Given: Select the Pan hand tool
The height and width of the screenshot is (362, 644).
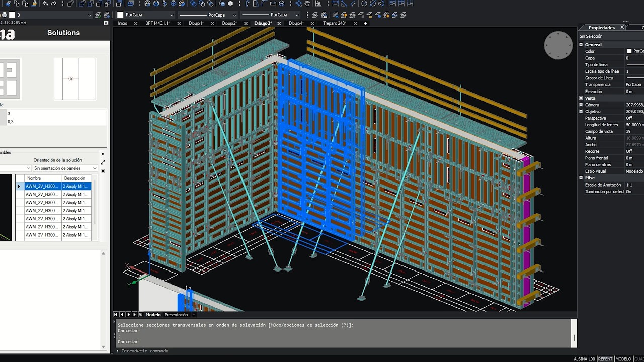Looking at the screenshot, I should (x=307, y=3).
